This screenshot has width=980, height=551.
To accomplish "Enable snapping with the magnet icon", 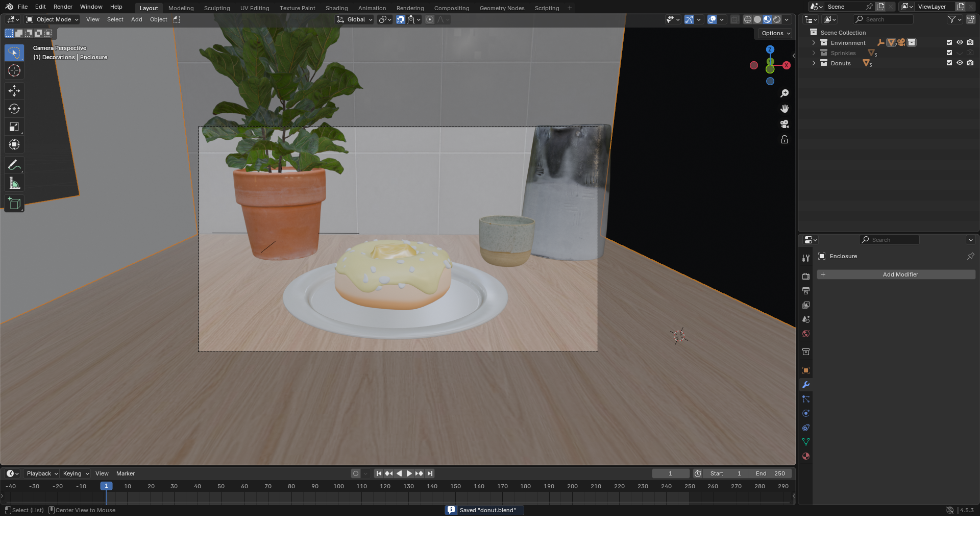I will coord(401,19).
